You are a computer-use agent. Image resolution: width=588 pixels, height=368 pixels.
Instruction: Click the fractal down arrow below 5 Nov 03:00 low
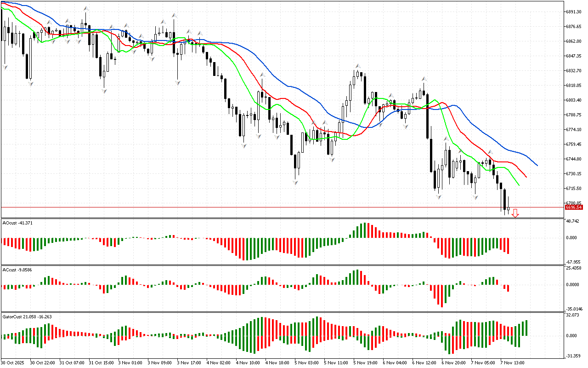click(295, 183)
